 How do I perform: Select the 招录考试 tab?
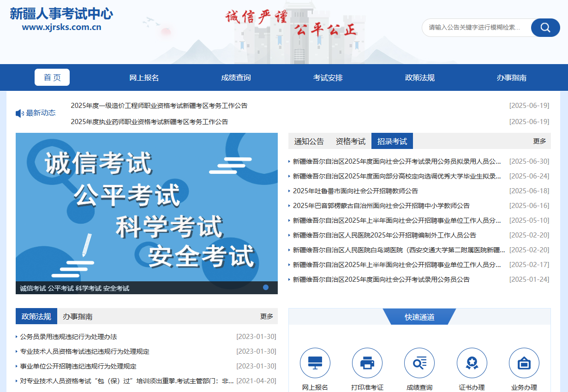392,141
